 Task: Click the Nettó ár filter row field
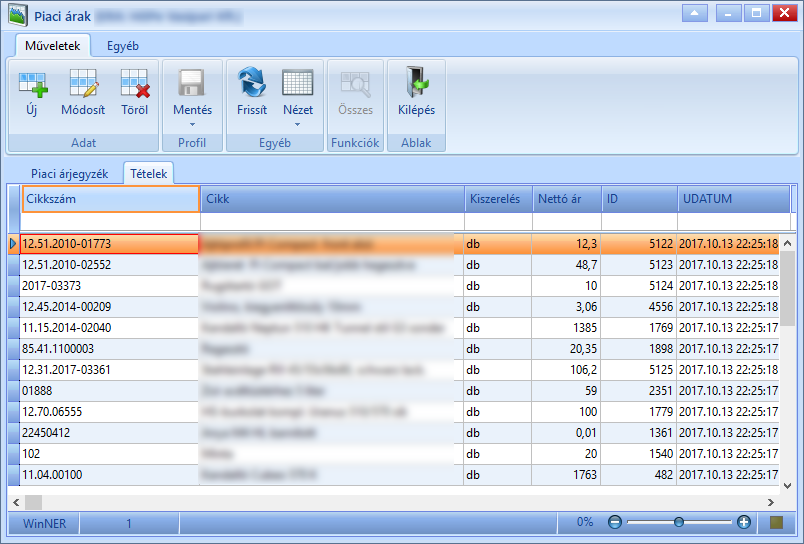pos(567,222)
